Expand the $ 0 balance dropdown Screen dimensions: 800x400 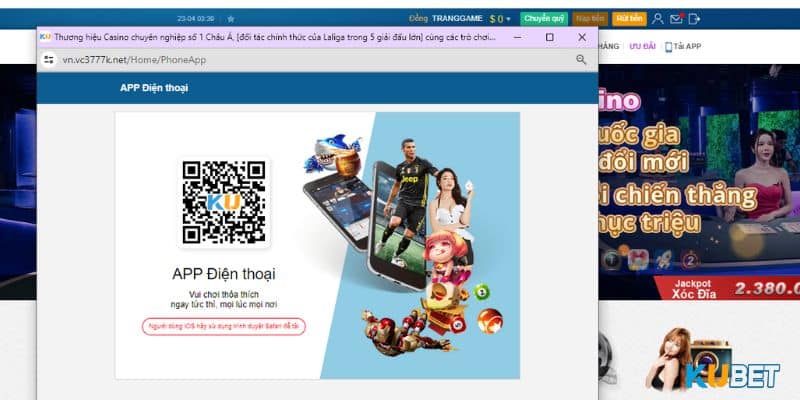click(x=500, y=19)
